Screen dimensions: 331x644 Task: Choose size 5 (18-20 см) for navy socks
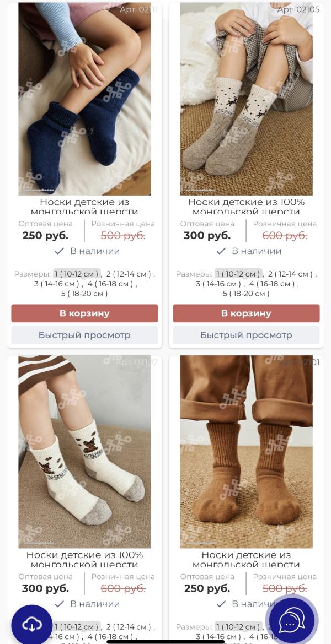coord(84,294)
